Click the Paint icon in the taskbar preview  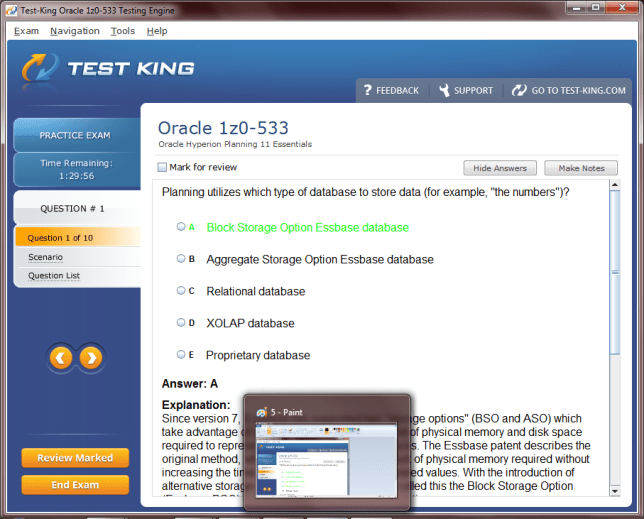[262, 412]
